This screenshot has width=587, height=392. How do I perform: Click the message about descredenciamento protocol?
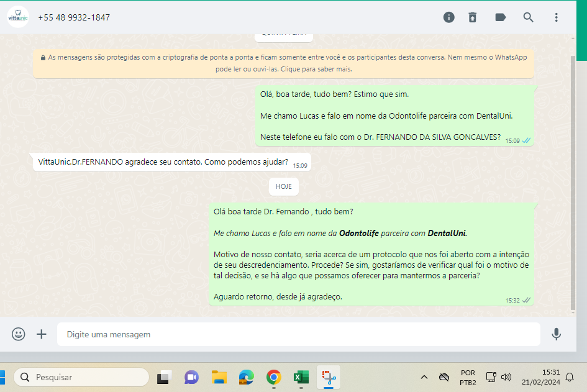[371, 254]
